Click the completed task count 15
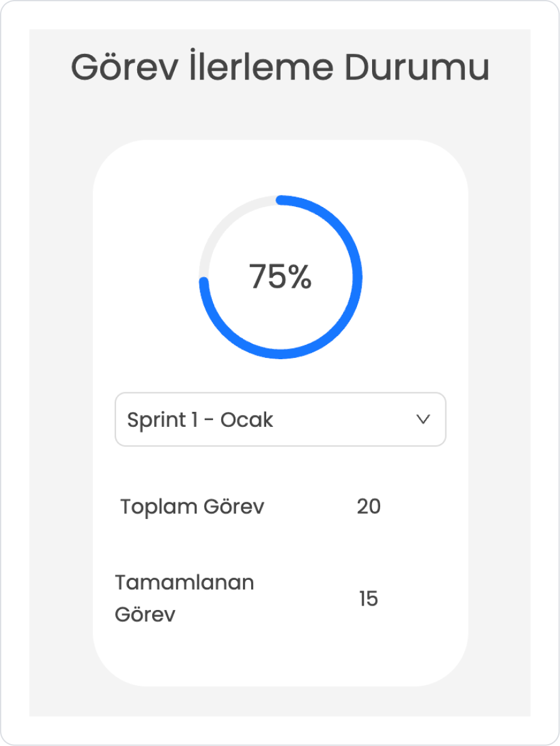Viewport: 560px width, 746px height. 368,599
